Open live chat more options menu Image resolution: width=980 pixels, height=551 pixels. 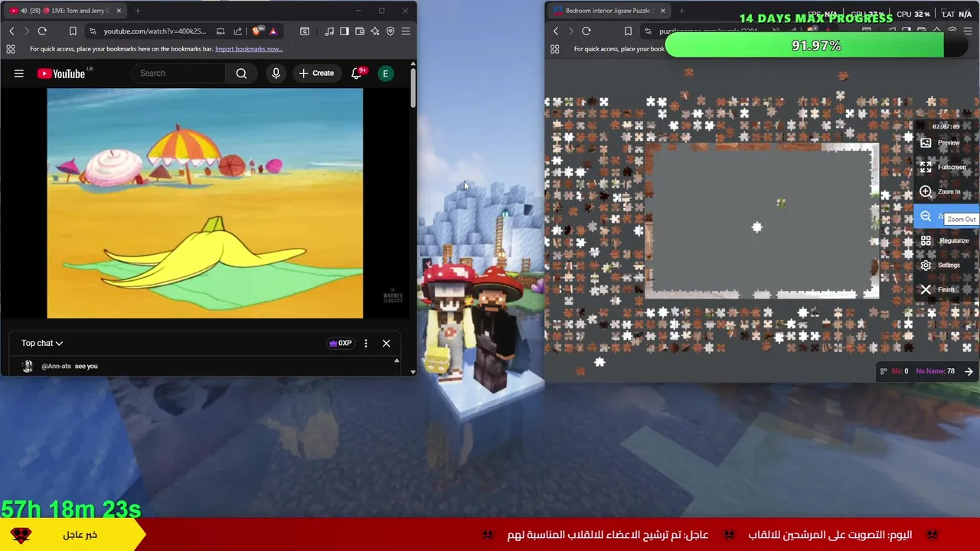tap(366, 343)
